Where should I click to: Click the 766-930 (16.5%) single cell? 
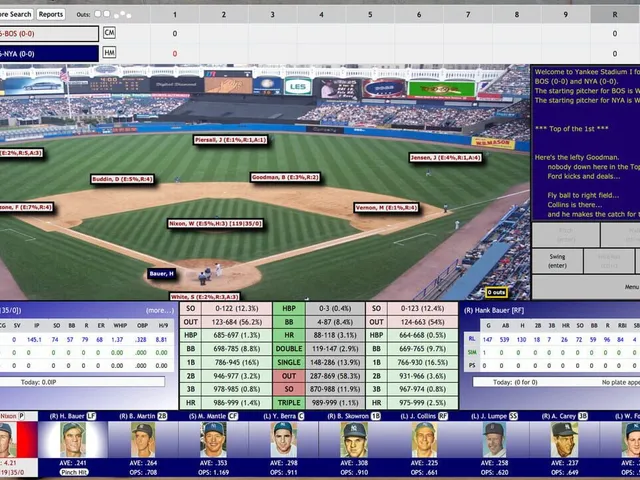pyautogui.click(x=422, y=362)
